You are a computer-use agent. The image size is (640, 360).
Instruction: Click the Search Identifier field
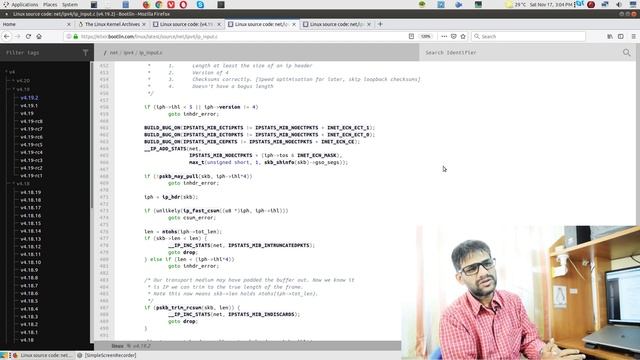coord(521,52)
